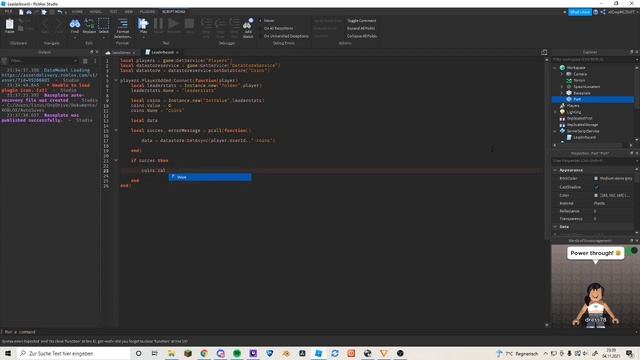Toggle the CastShadow checkbox
The image size is (640, 360).
click(596, 187)
